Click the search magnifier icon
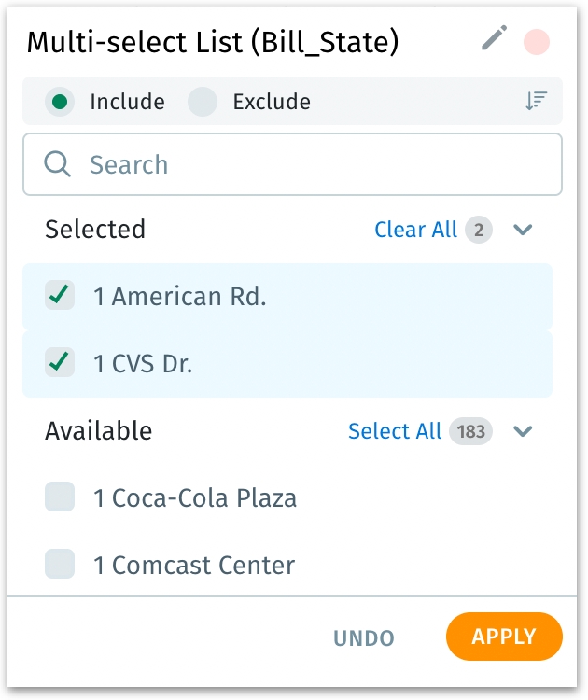Screen dimensions: 588x700 tap(58, 164)
